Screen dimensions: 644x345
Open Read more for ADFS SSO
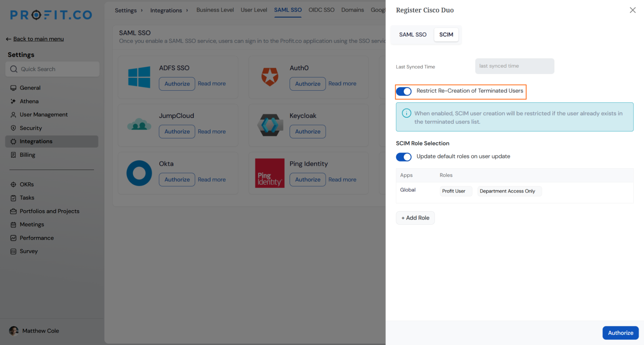coord(212,84)
